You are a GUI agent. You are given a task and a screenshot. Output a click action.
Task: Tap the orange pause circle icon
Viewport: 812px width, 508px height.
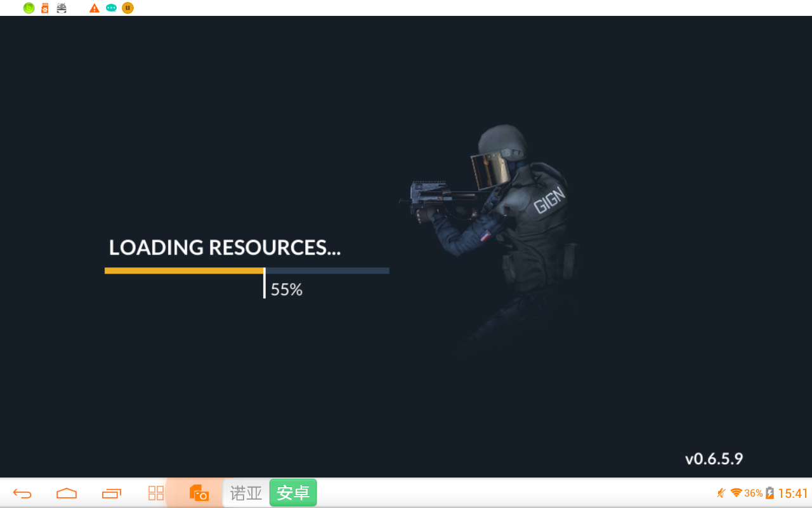pos(128,8)
